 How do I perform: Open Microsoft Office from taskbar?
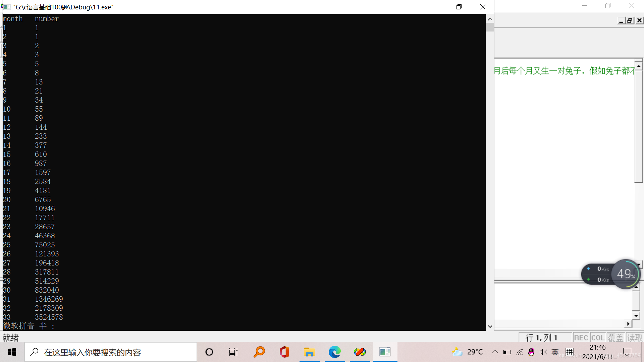tap(284, 352)
